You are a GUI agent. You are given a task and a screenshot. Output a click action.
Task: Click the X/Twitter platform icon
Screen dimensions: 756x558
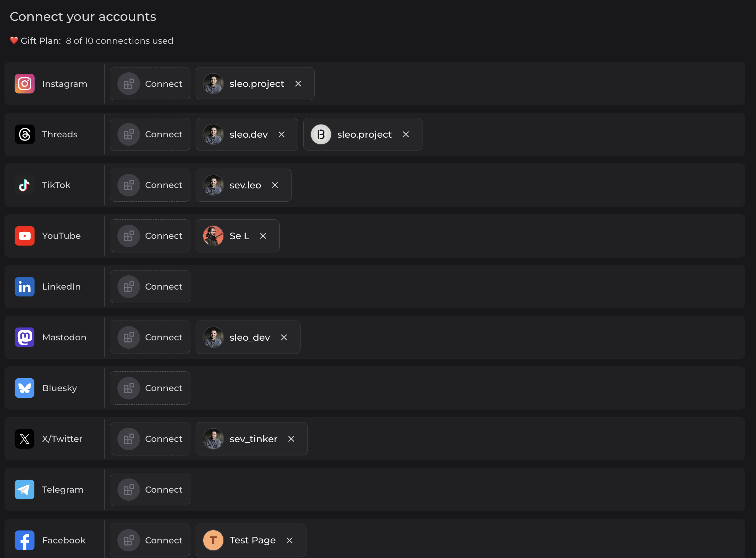tap(25, 439)
